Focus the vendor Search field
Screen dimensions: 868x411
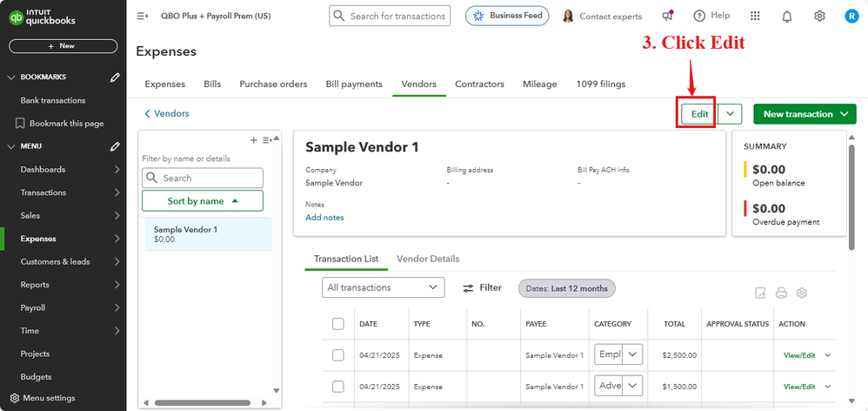[x=203, y=178]
